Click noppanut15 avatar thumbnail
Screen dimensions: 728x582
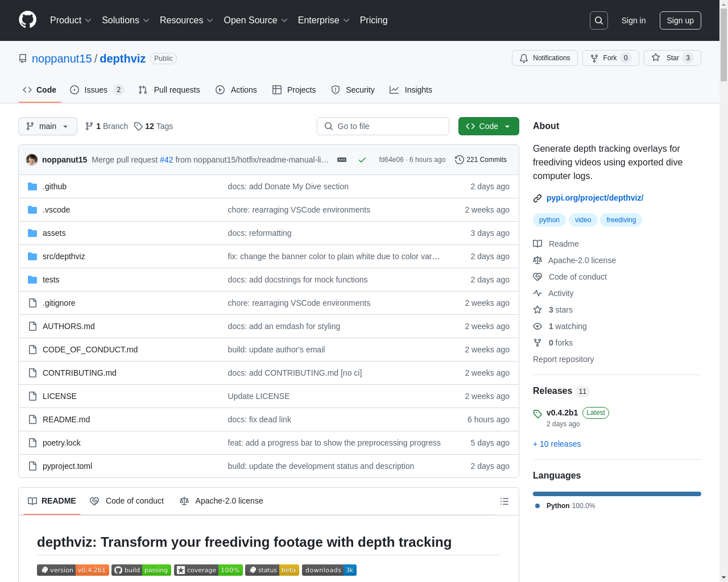pyautogui.click(x=32, y=160)
